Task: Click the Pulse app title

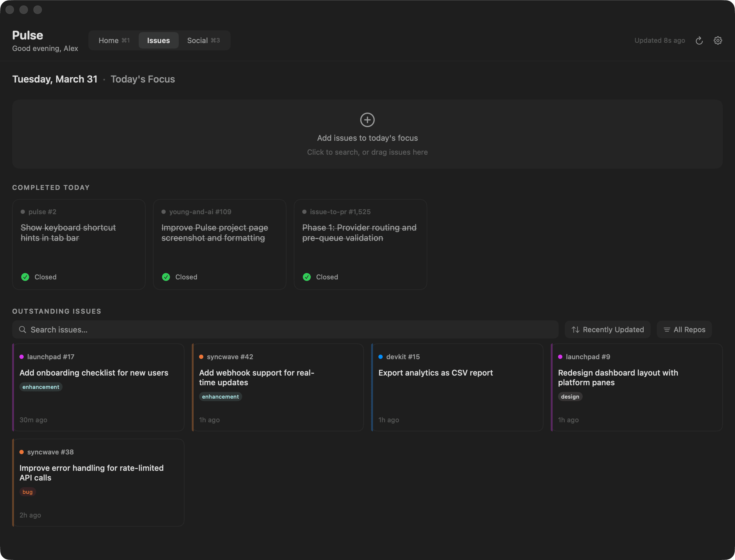Action: 28,35
